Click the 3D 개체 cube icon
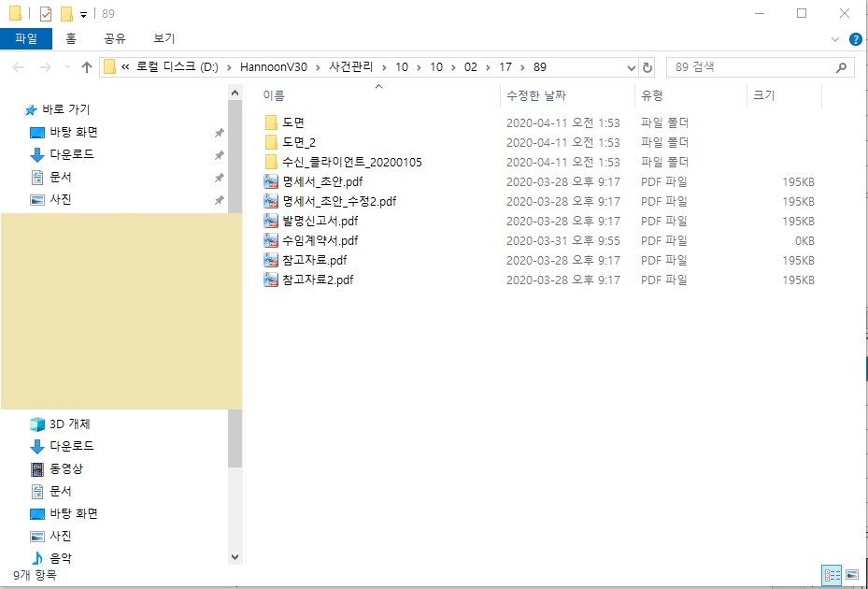The height and width of the screenshot is (589, 868). [x=36, y=424]
